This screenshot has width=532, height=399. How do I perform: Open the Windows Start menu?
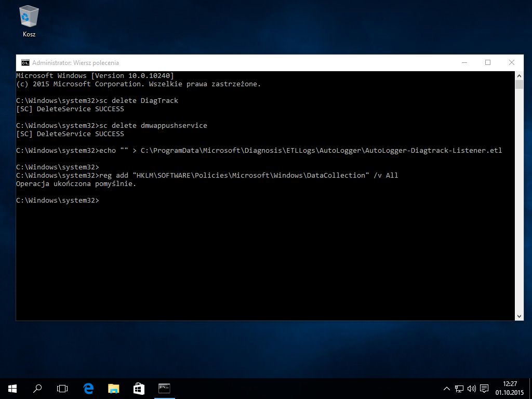point(12,389)
